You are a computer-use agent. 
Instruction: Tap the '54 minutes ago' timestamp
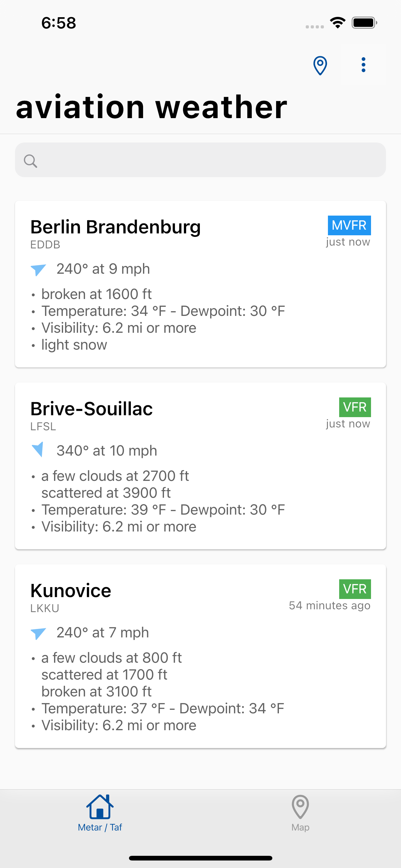click(x=329, y=606)
